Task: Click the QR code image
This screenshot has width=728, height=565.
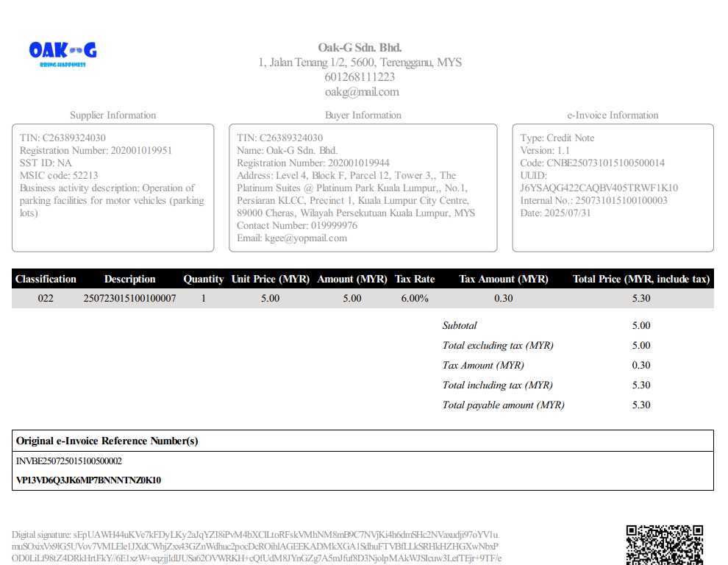Action: click(664, 544)
